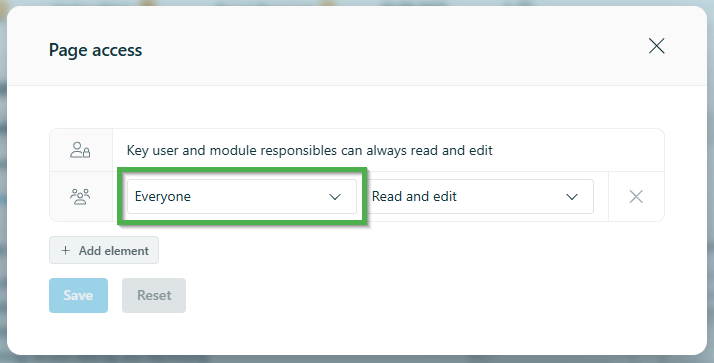Remove the Everyone access row
714x363 pixels.
[636, 197]
